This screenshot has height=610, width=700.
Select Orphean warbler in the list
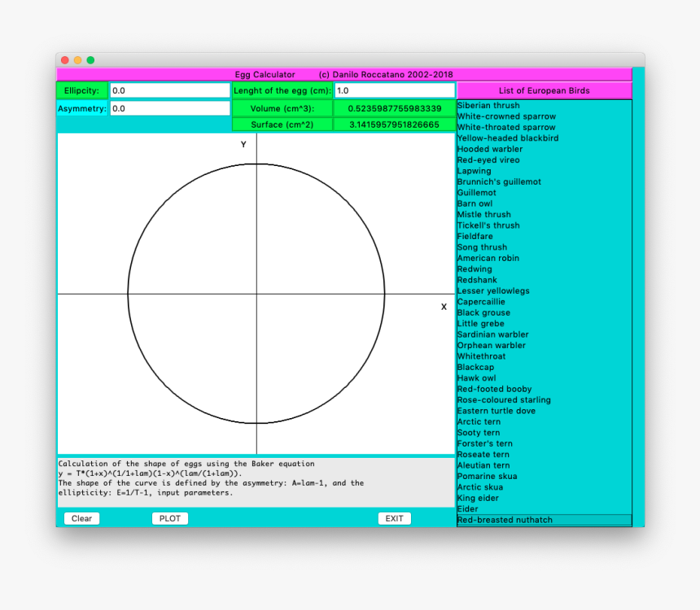click(545, 346)
